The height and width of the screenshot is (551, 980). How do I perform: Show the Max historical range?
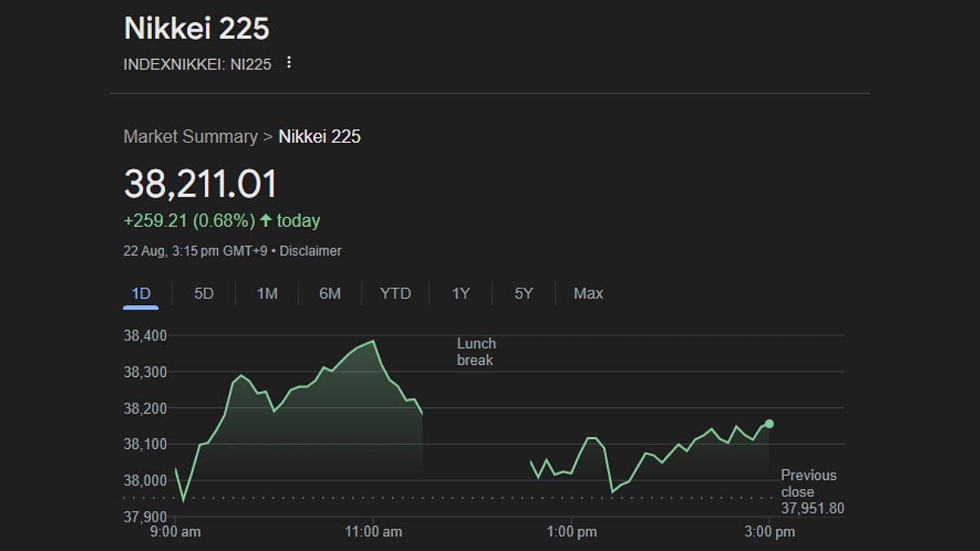point(588,293)
